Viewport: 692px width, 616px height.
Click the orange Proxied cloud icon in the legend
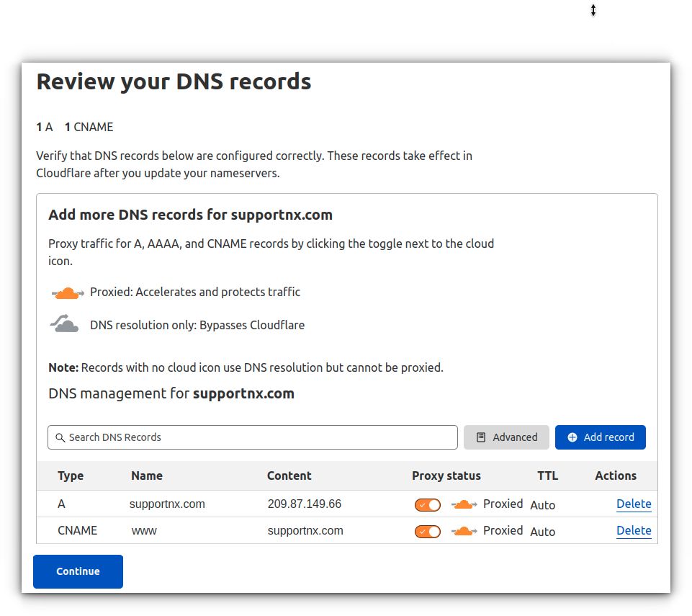click(x=67, y=292)
